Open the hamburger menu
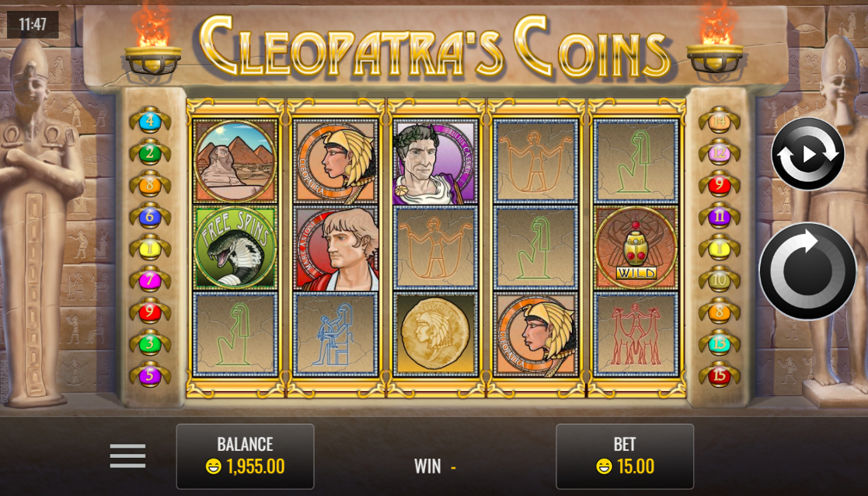 (128, 456)
